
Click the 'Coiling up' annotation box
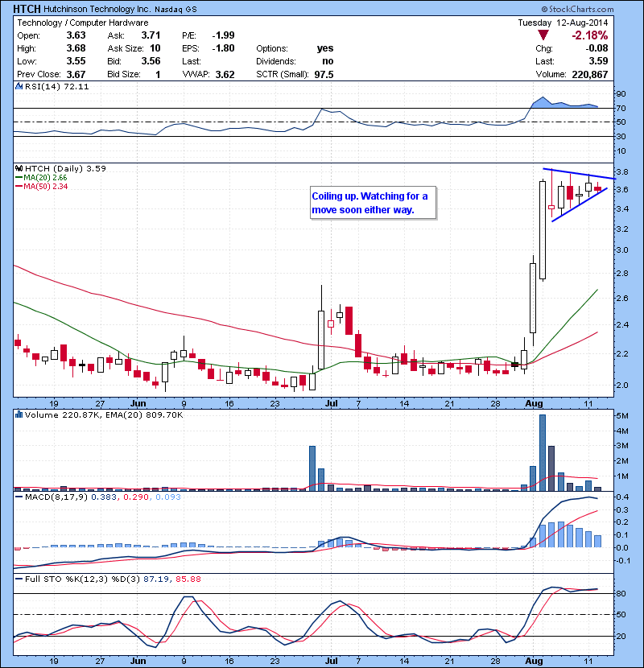click(373, 203)
